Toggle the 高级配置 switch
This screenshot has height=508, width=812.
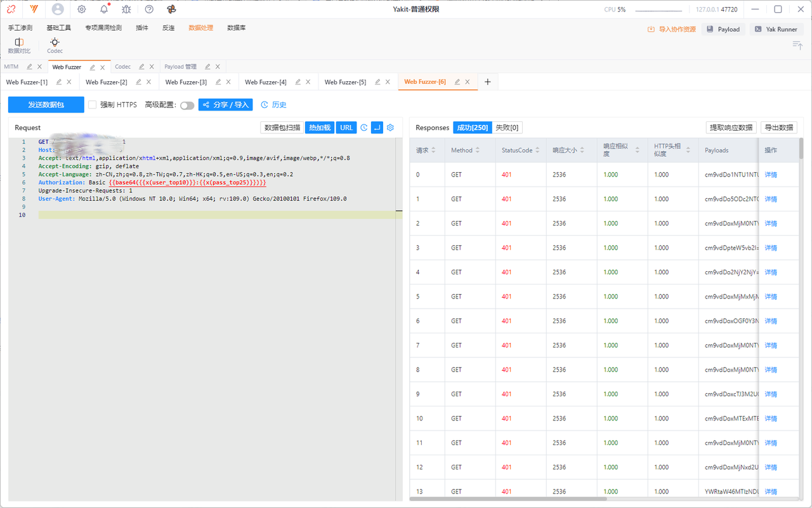coord(187,105)
